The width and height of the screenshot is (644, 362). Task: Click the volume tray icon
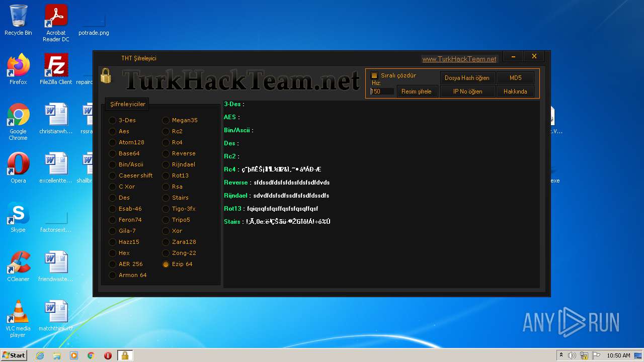click(572, 355)
